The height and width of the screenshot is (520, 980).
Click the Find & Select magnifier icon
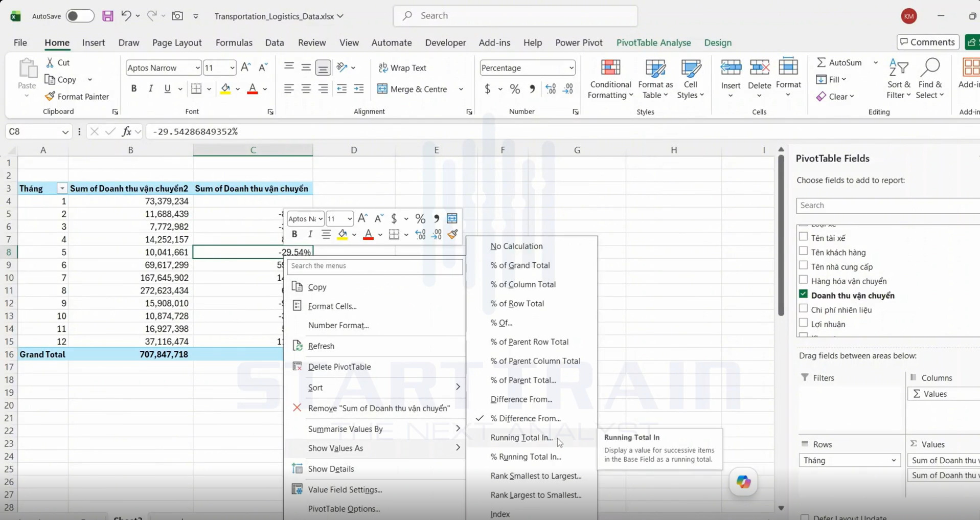click(930, 68)
